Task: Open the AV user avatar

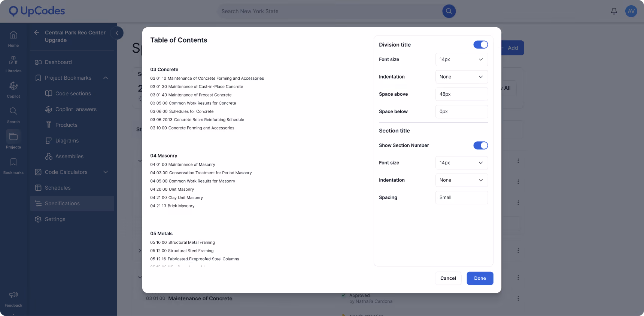Action: [x=631, y=11]
